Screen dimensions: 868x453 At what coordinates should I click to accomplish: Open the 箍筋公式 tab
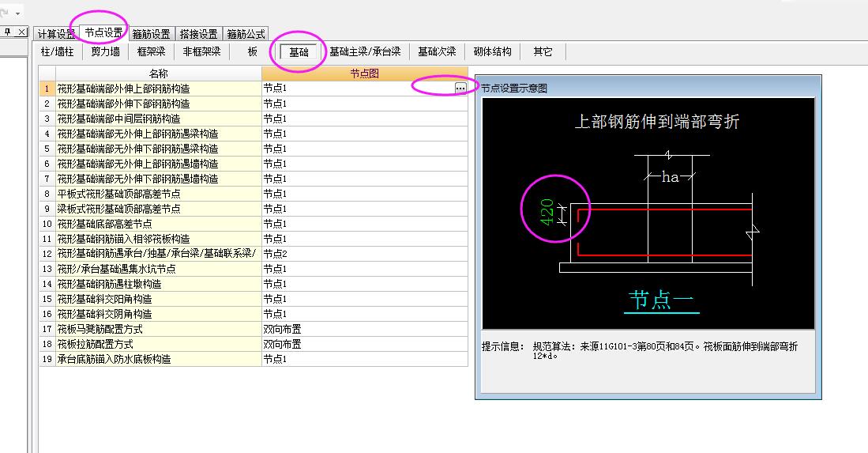[x=246, y=34]
